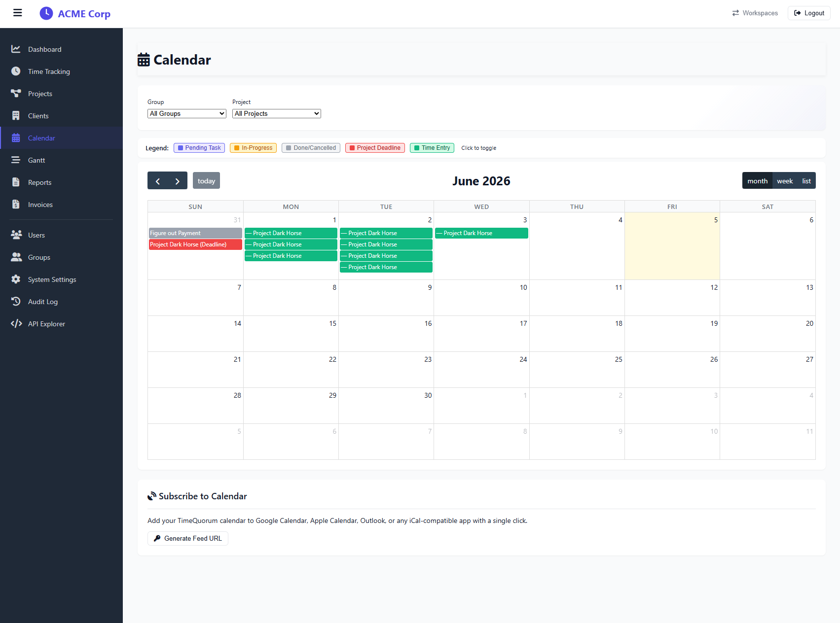
Task: Click the ACME Corp brand link
Action: pyautogui.click(x=75, y=14)
